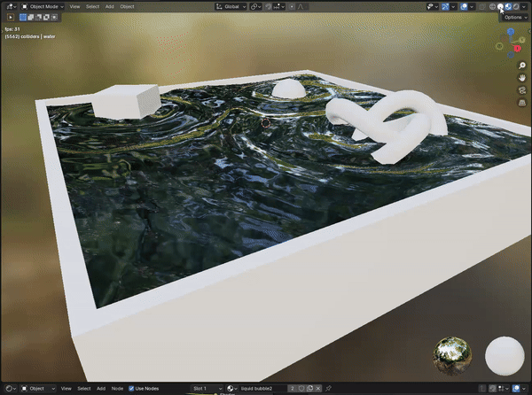
Task: Open the viewport View menu
Action: click(x=74, y=6)
